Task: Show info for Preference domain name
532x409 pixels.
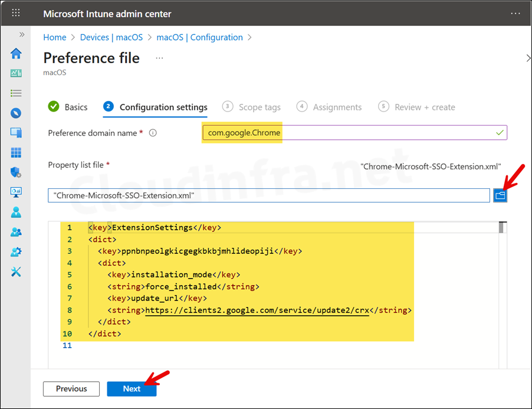Action: (153, 133)
